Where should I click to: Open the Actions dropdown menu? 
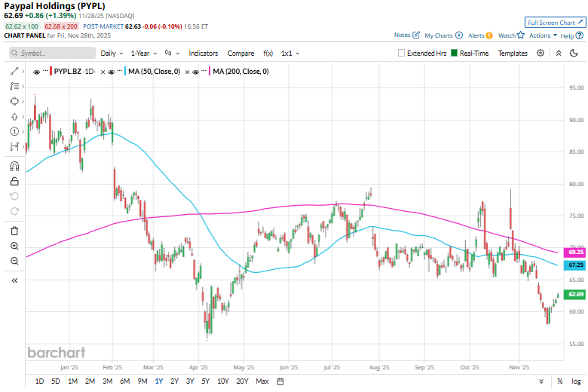[x=543, y=35]
